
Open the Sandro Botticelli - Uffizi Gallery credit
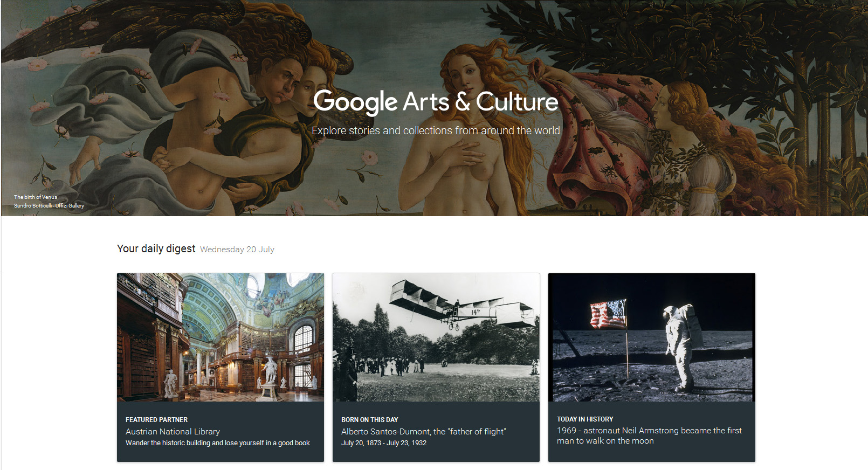pyautogui.click(x=49, y=206)
